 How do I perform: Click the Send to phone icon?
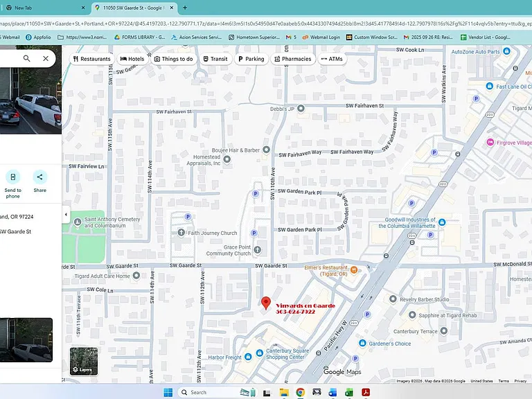[13, 177]
